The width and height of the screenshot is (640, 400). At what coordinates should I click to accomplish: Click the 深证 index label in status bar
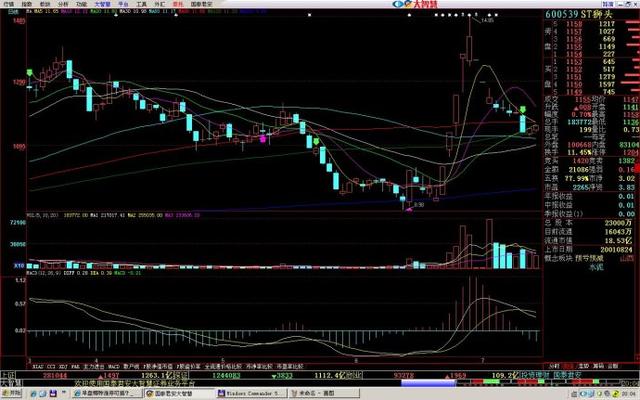182,375
